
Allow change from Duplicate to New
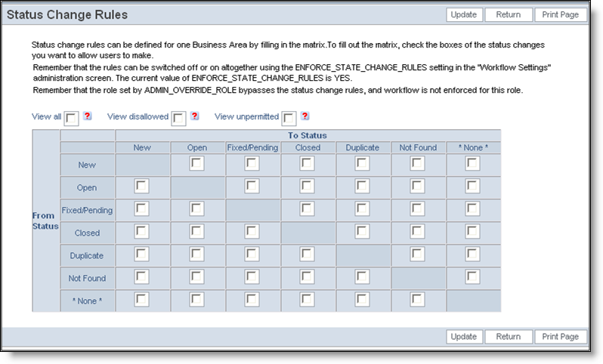pyautogui.click(x=141, y=254)
